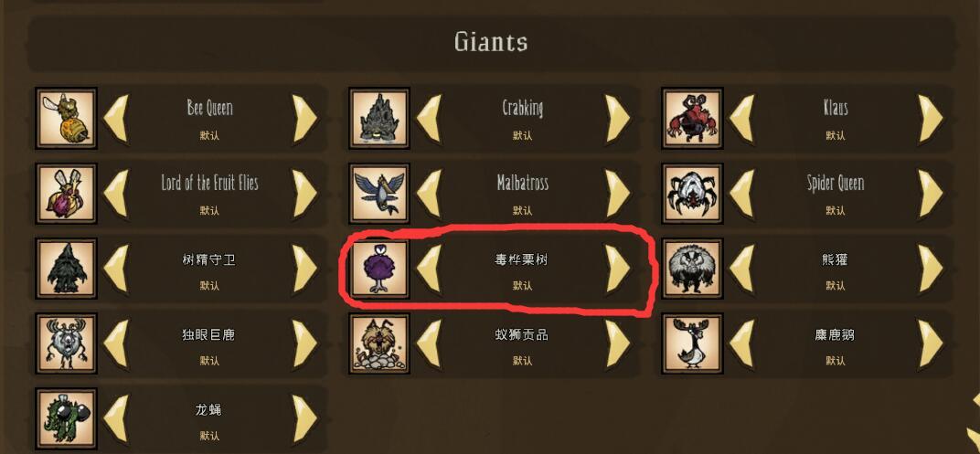Increase Spider Queen option with right arrow
This screenshot has height=454, width=980.
930,193
